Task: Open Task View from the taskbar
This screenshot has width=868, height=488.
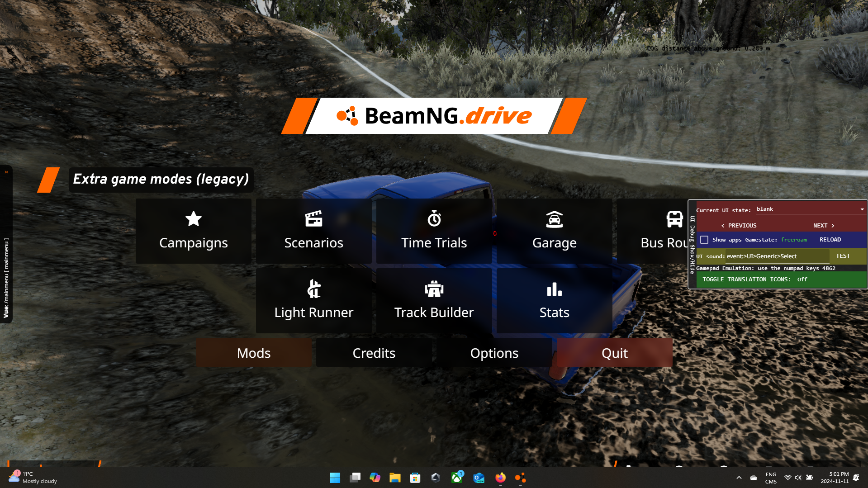Action: pyautogui.click(x=355, y=478)
